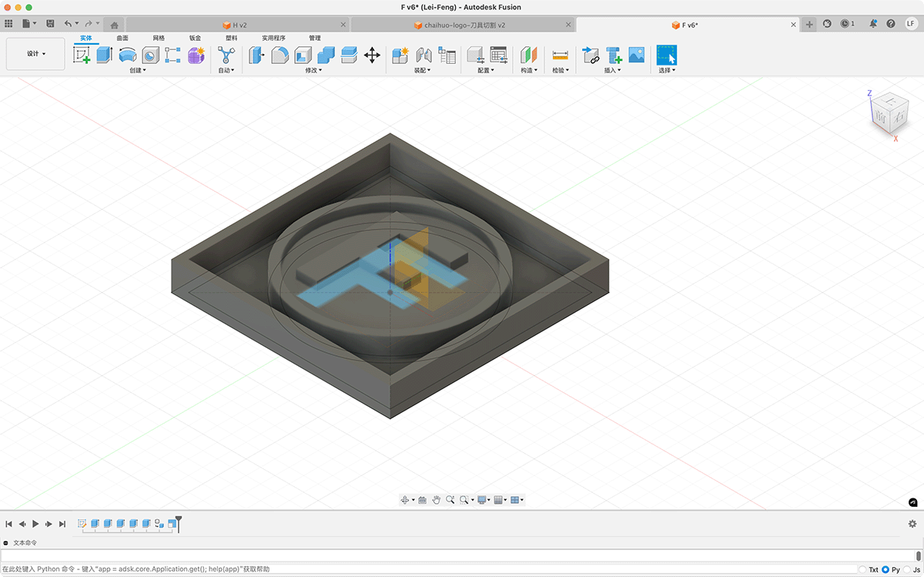
Task: Open the Display Settings monitor dropdown
Action: 484,500
